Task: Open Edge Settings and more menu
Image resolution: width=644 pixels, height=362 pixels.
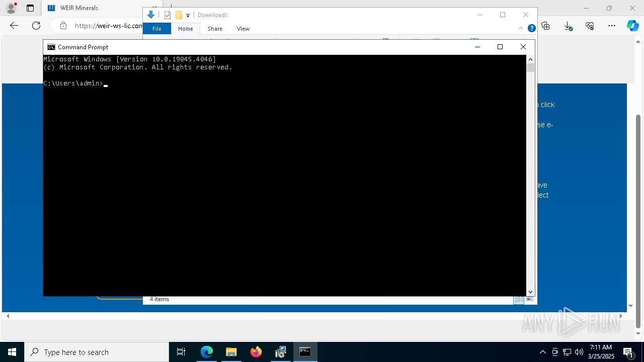Action: pos(612,26)
